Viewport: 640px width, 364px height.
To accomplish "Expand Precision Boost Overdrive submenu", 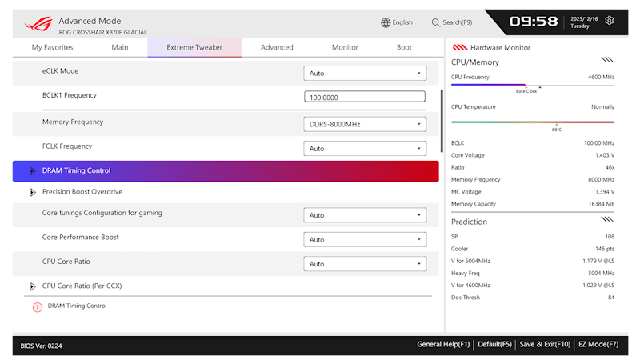I will (x=33, y=192).
